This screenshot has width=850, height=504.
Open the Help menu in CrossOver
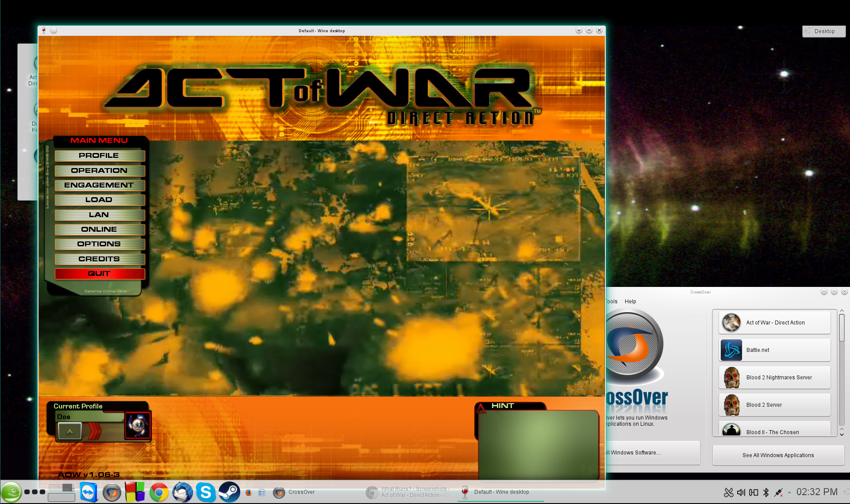[630, 301]
